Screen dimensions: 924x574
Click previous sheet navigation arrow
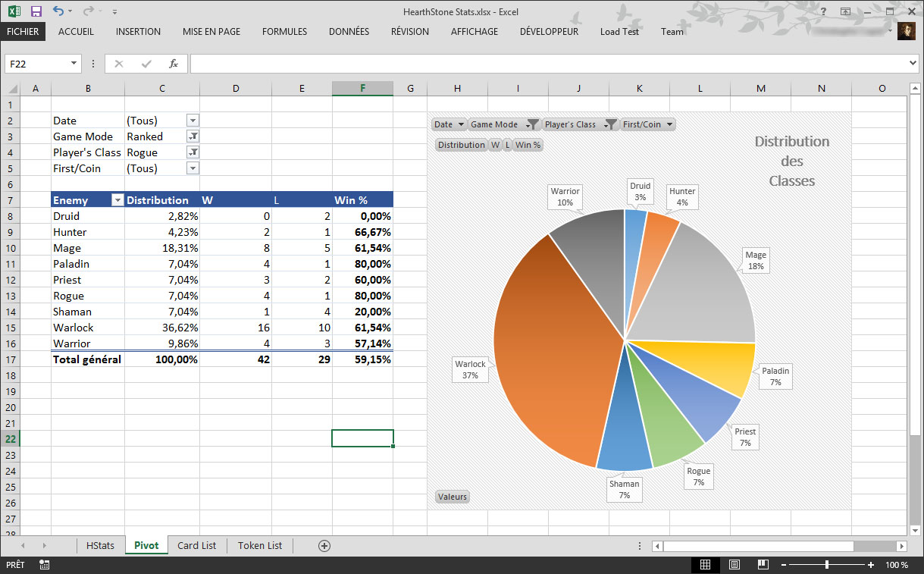click(x=23, y=546)
